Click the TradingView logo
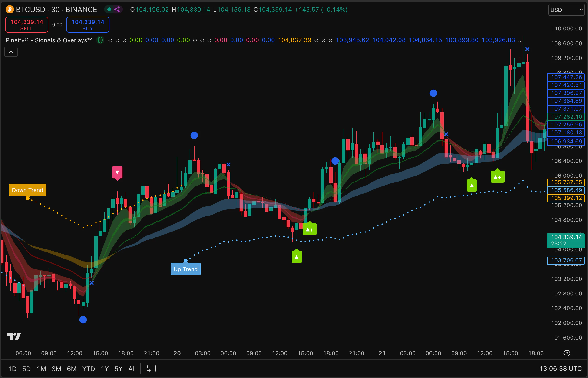This screenshot has width=588, height=378. click(14, 336)
